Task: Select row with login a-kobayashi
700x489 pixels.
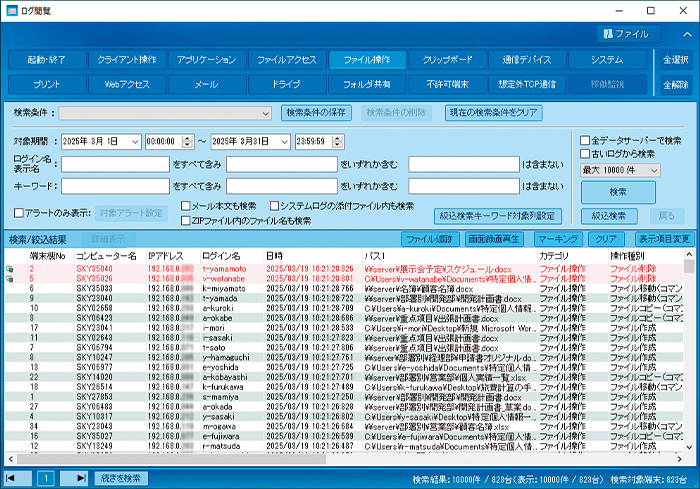Action: [344, 377]
